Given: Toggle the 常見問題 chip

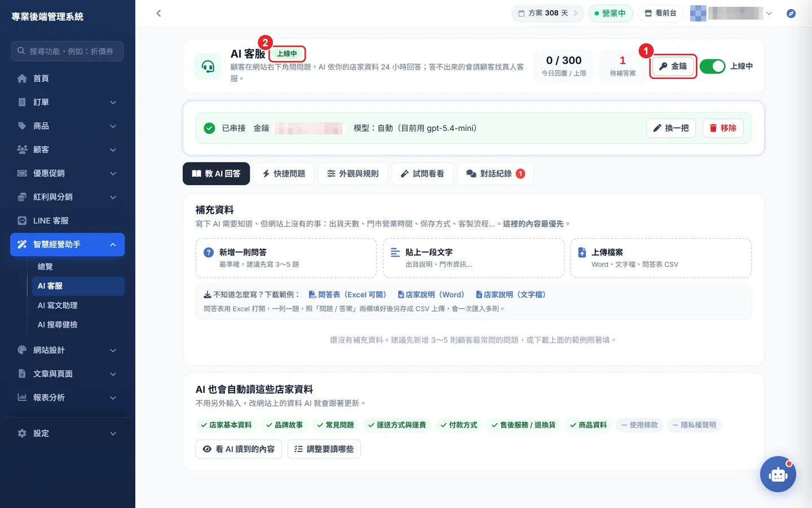Looking at the screenshot, I should coord(336,425).
